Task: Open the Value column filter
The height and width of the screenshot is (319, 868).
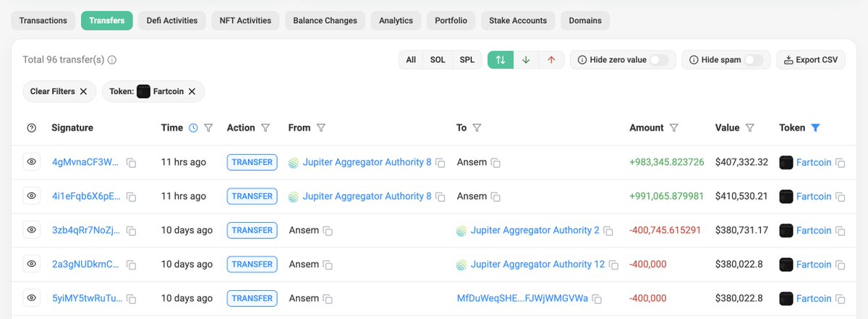Action: 750,128
